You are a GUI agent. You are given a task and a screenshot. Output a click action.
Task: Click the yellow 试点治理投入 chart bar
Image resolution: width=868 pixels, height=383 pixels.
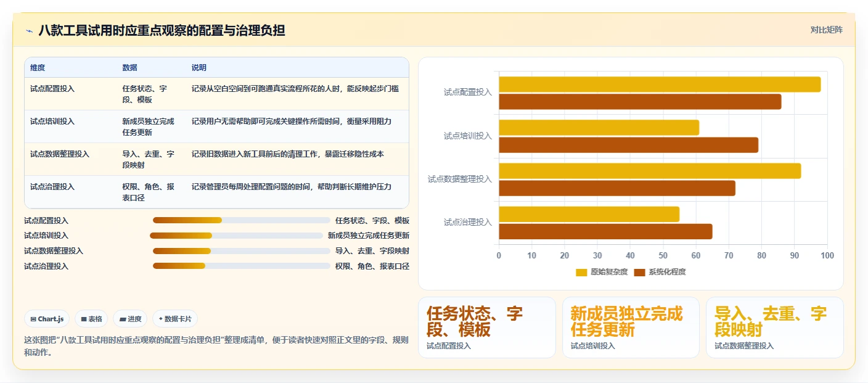(x=589, y=214)
